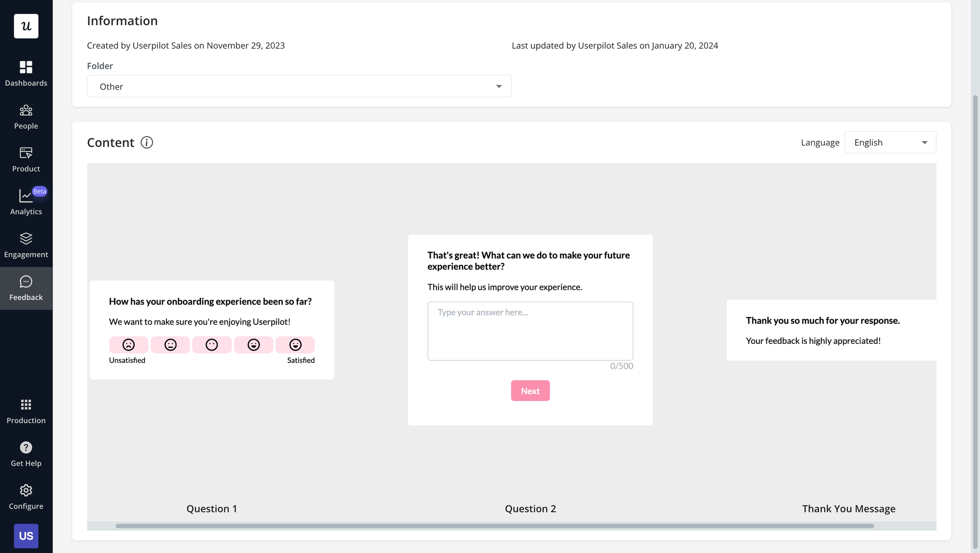Select the Satisfied smiley face
Screen dimensions: 980x553
coord(295,344)
